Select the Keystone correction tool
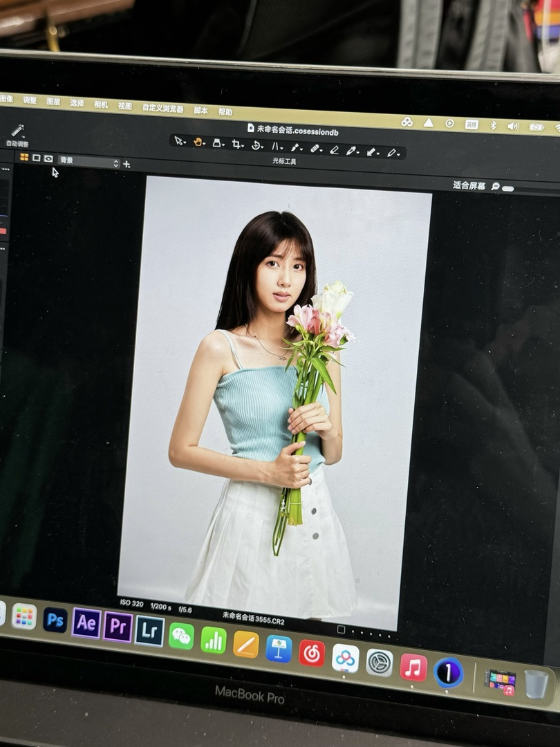 pos(275,146)
